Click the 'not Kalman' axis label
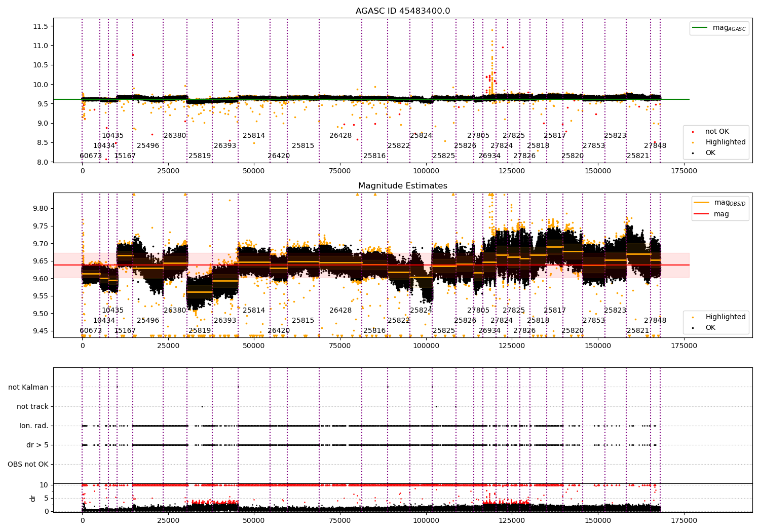 [x=28, y=388]
